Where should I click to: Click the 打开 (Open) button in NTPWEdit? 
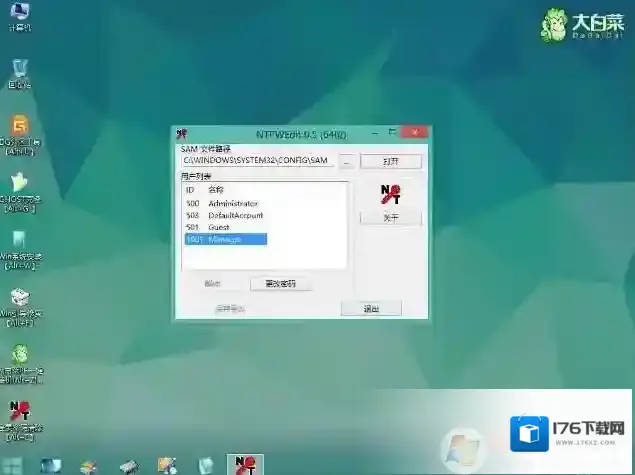(391, 162)
